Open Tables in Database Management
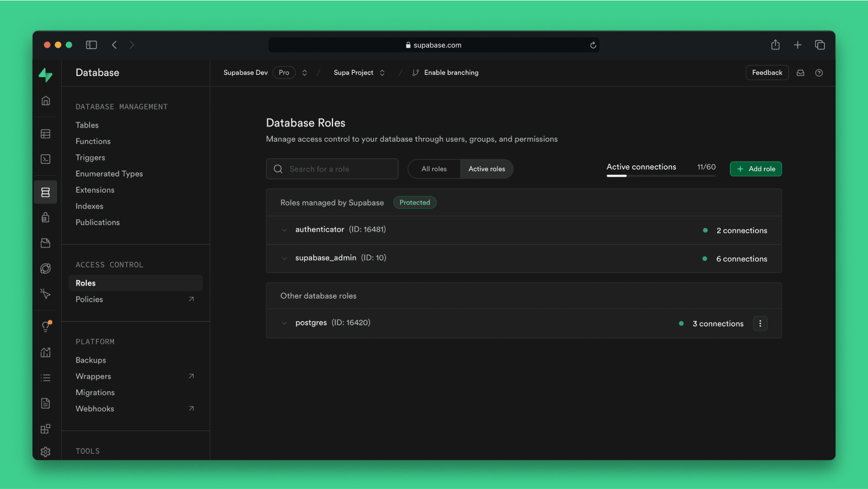This screenshot has height=489, width=868. tap(87, 125)
